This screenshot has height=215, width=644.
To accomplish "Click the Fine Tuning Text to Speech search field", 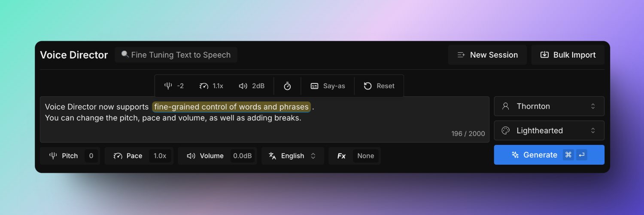I will click(x=176, y=55).
